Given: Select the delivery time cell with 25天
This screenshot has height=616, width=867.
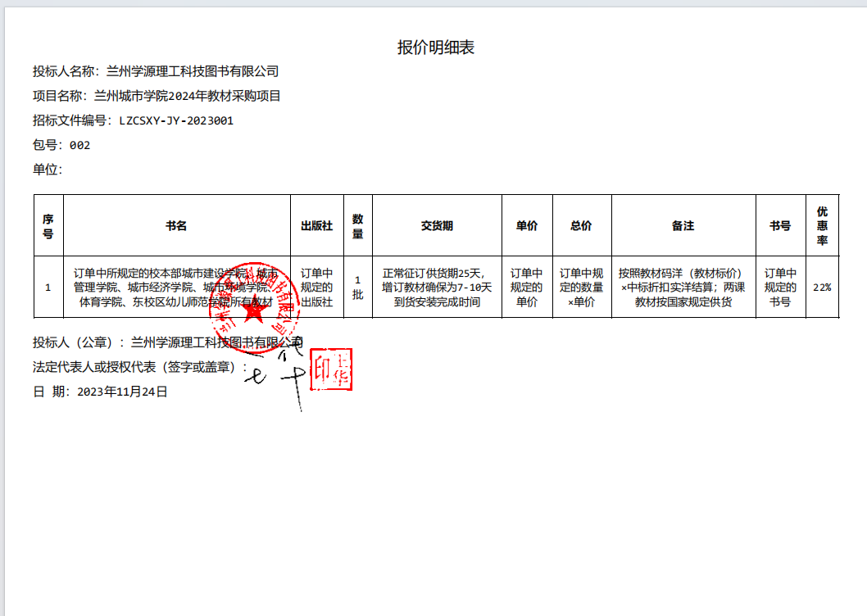Looking at the screenshot, I should [437, 288].
